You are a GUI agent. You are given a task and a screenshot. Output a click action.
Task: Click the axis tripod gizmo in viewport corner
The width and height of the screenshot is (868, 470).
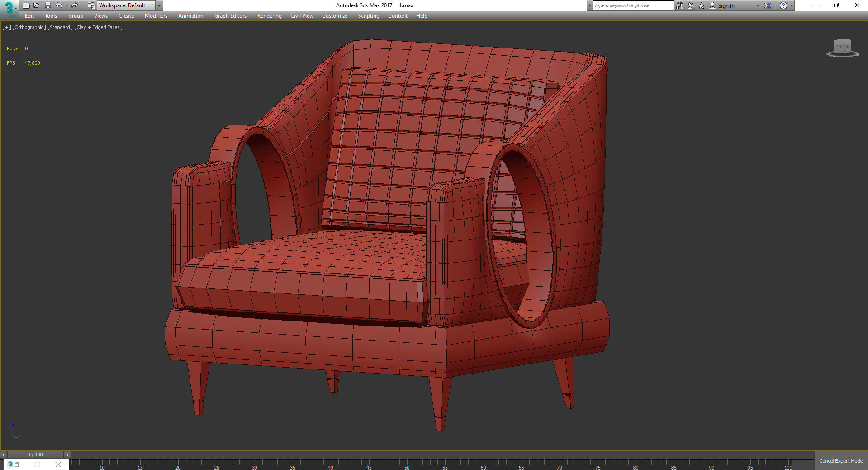point(17,432)
